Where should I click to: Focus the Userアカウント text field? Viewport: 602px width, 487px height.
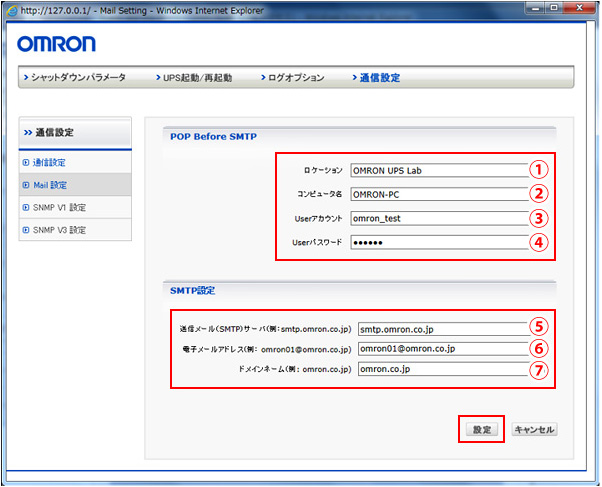point(437,218)
